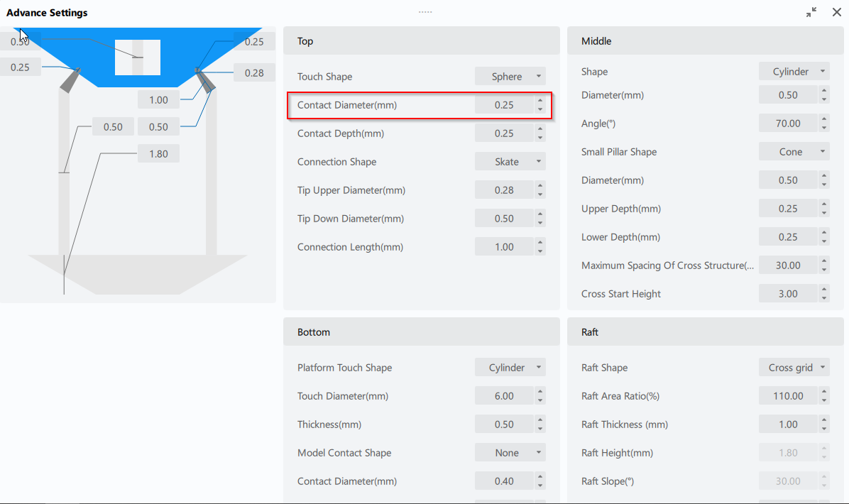Increase the Angle value stepper
The height and width of the screenshot is (504, 849).
824,119
